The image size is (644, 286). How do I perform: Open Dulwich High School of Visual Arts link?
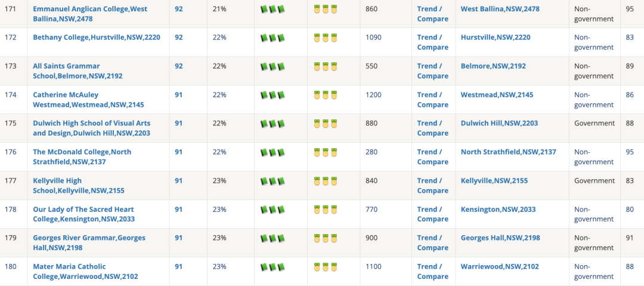(x=92, y=128)
